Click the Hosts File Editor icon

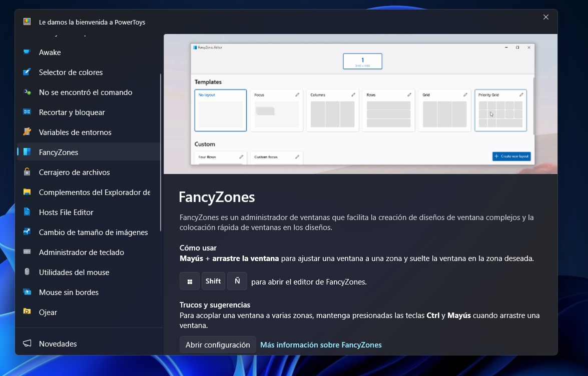pos(27,212)
